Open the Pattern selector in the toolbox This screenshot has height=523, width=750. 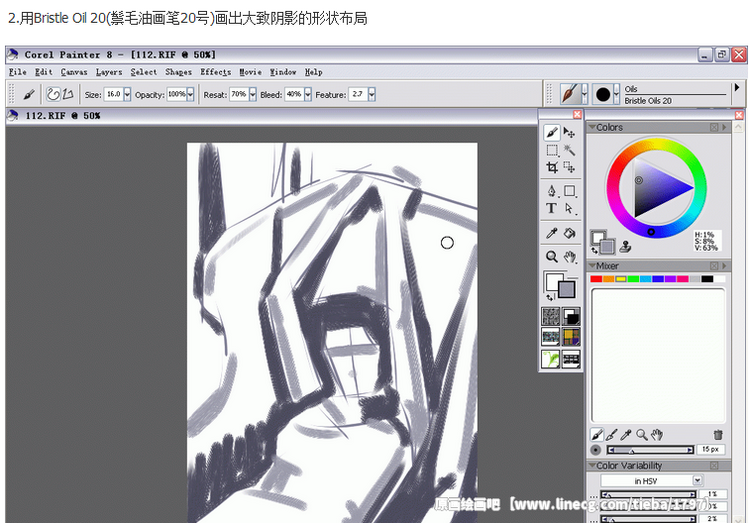click(x=551, y=336)
